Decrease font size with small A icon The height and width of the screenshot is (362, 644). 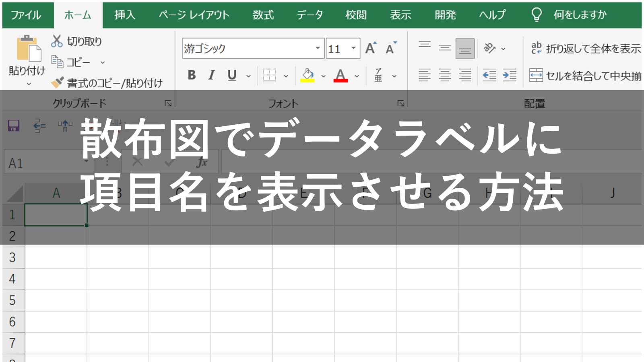click(391, 48)
